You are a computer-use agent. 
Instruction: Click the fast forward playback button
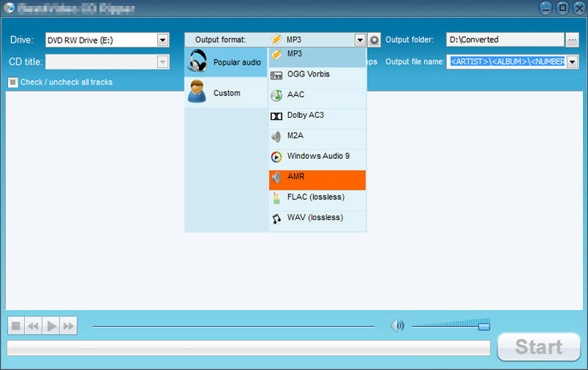[68, 326]
